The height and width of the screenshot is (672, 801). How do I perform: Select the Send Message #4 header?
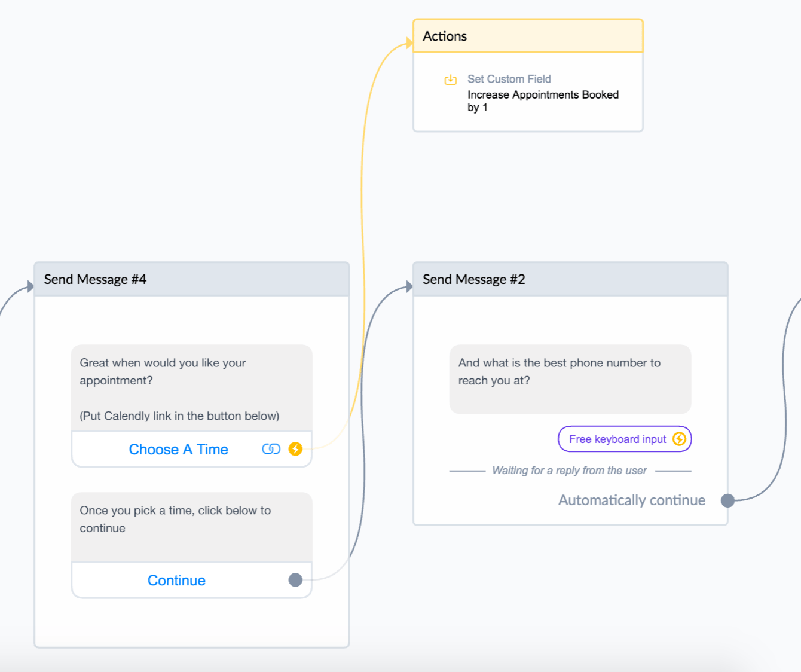pos(192,279)
